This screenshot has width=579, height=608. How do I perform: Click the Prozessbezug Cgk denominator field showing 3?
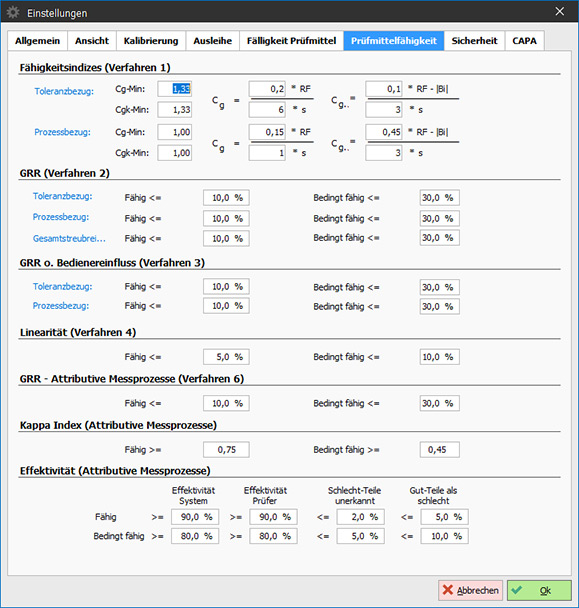[384, 153]
